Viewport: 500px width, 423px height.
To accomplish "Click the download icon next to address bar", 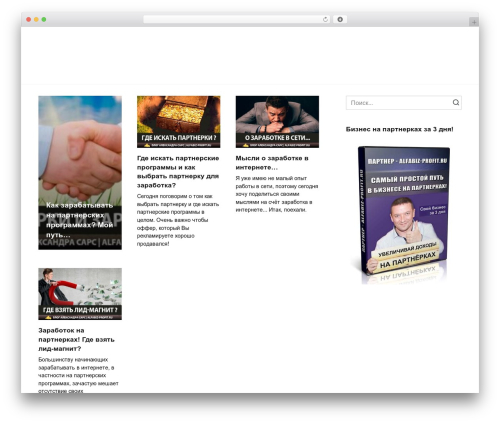I will [340, 19].
